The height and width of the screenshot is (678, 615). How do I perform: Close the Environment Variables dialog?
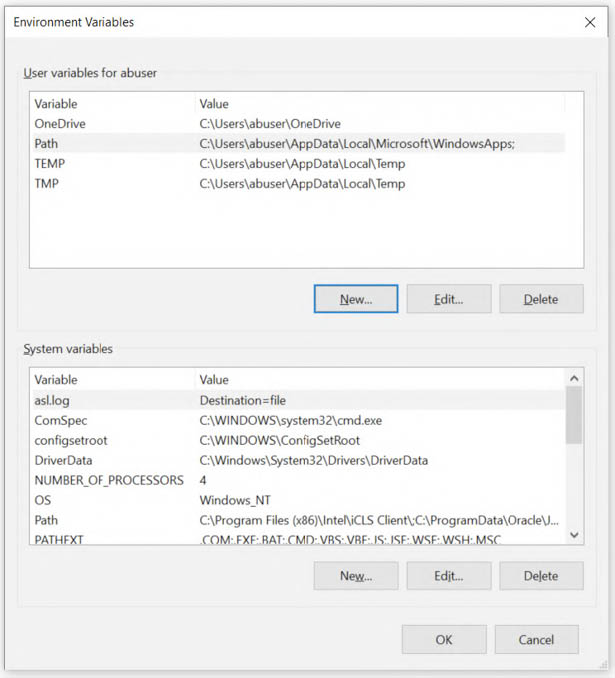(x=588, y=22)
